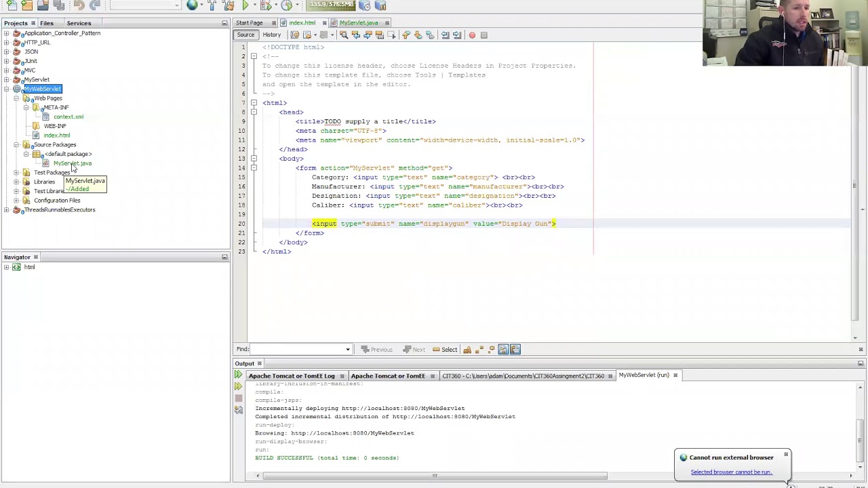Click the Find Selection magnifier icon
The height and width of the screenshot is (488, 868).
coord(344,35)
